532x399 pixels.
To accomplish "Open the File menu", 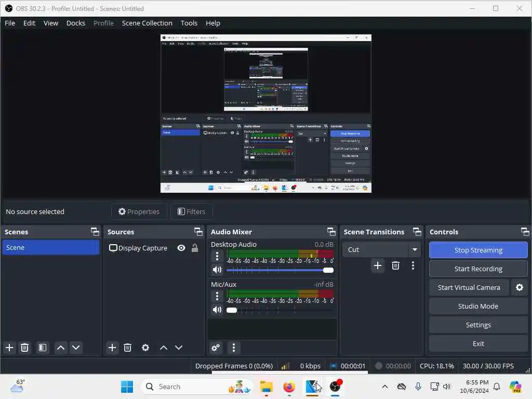I will 10,23.
